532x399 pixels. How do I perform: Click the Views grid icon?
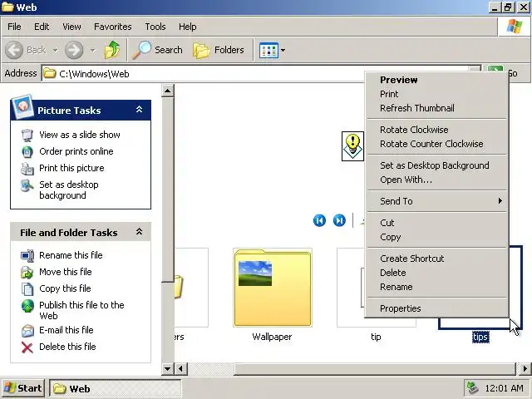coord(268,50)
